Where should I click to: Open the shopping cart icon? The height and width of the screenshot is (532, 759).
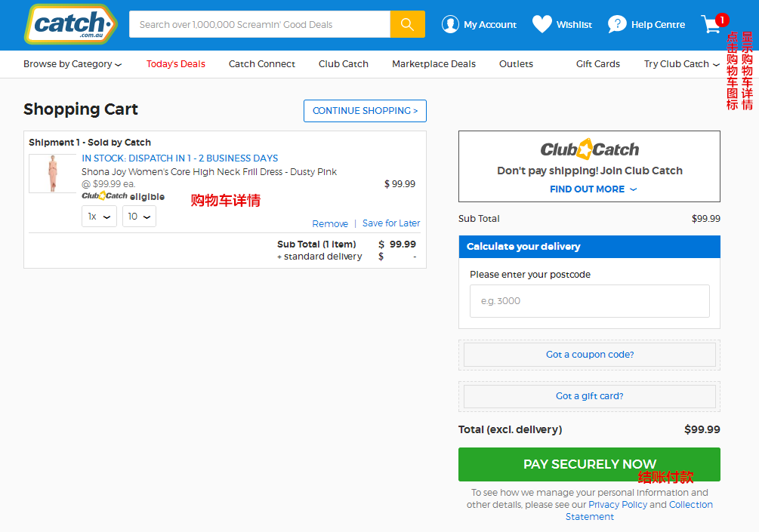coord(712,23)
